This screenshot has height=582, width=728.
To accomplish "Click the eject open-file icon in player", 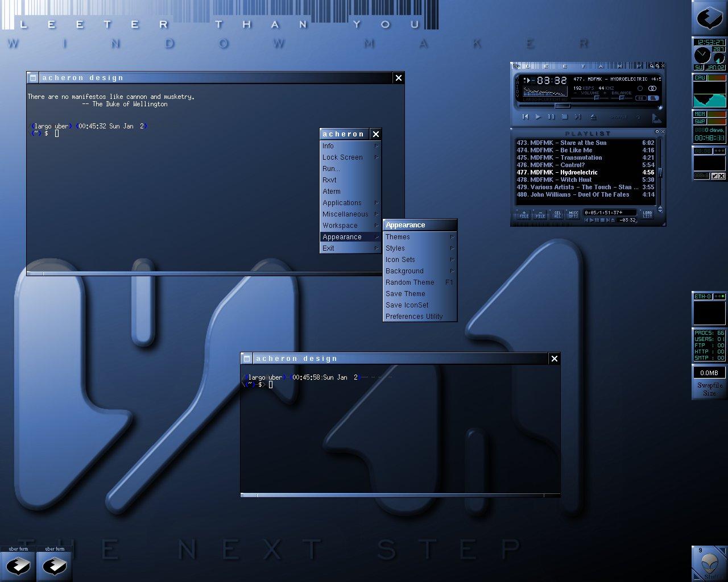I will coord(594,117).
